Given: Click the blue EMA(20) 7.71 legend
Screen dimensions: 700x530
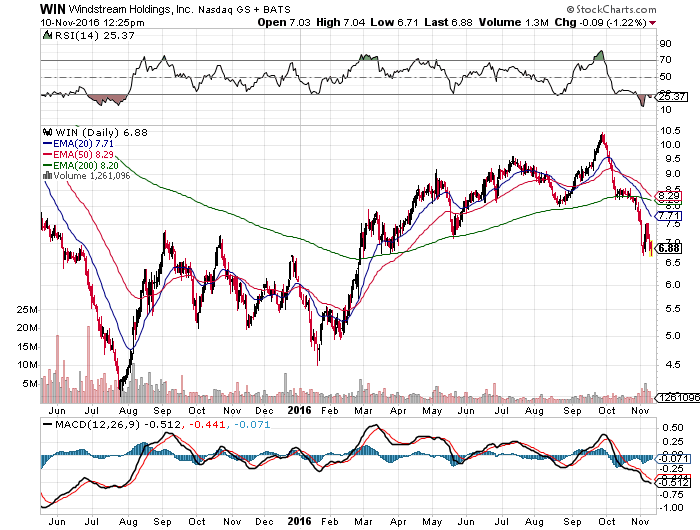Looking at the screenshot, I should (78, 143).
